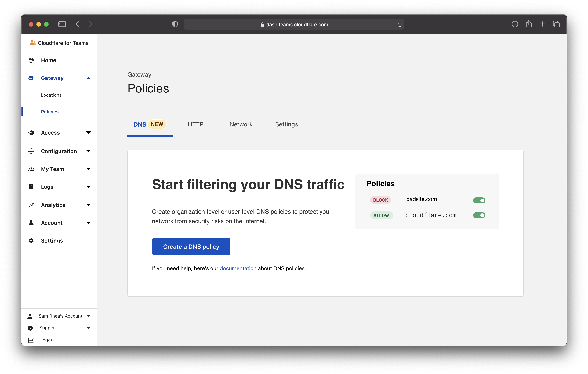Click the Logs document icon
Screen dimensions: 588x374
pos(31,187)
